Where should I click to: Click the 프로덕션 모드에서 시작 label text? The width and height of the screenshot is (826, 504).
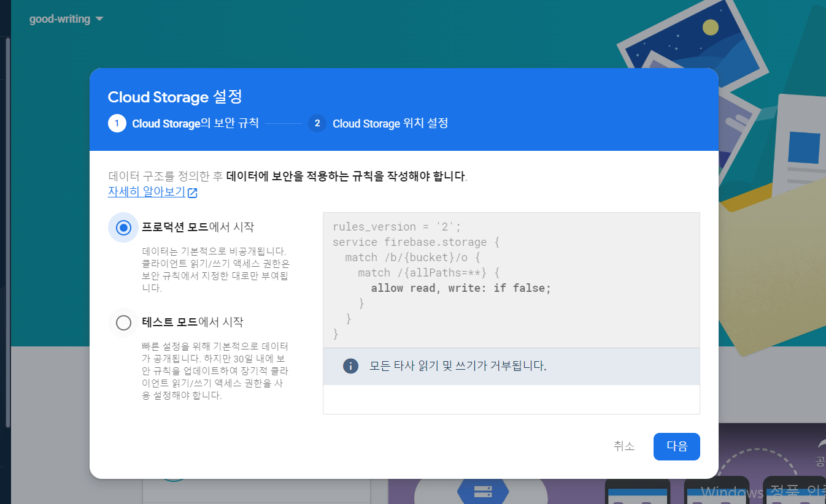pos(198,227)
